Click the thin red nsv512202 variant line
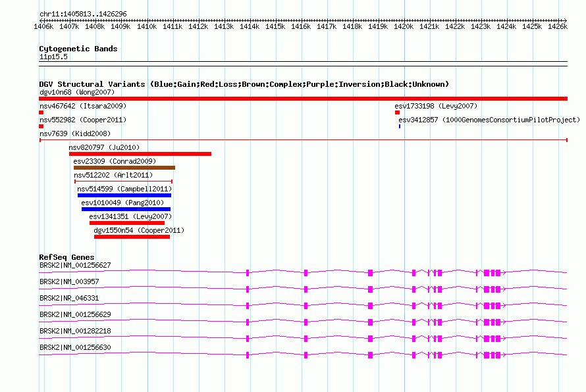The height and width of the screenshot is (392, 586). (123, 182)
